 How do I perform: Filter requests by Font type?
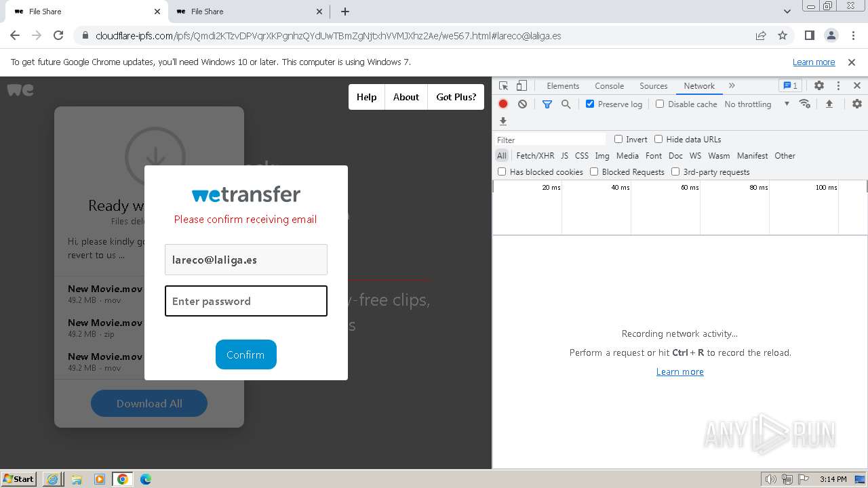(x=654, y=155)
